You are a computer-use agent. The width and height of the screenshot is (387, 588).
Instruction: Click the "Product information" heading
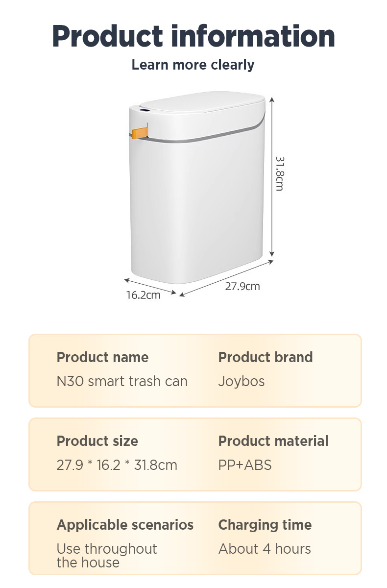click(193, 36)
